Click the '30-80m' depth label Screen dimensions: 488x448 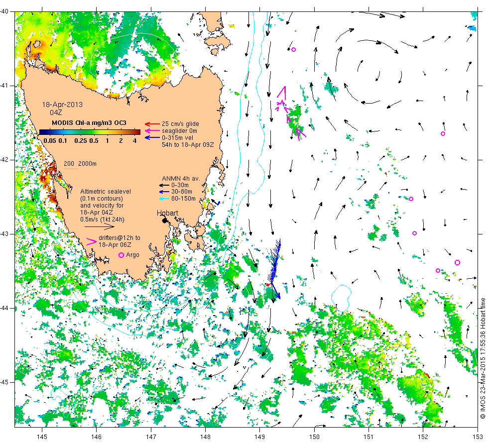182,192
